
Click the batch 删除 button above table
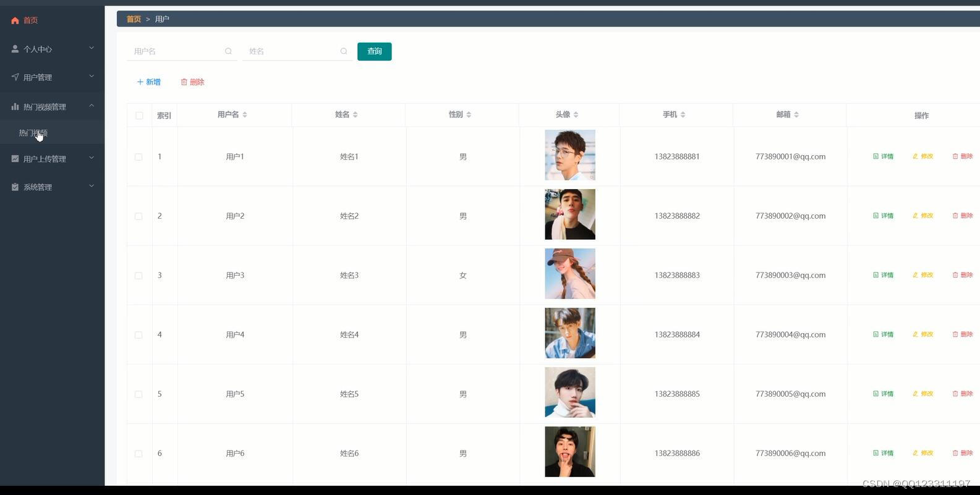point(192,82)
